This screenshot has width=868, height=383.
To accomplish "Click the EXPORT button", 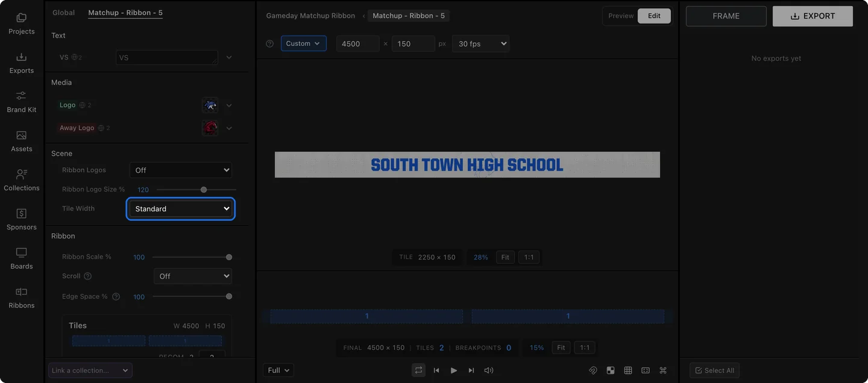I will click(813, 16).
